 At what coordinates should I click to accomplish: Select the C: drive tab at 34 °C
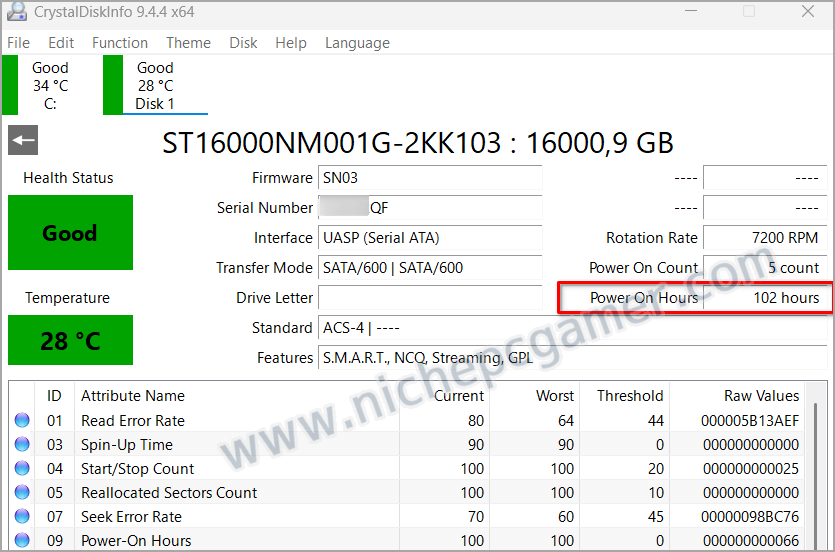pos(50,85)
